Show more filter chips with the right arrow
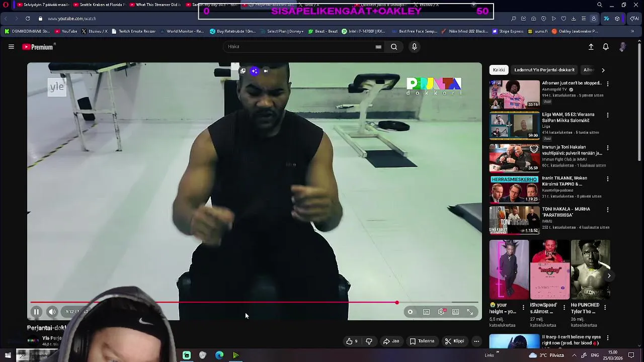The image size is (644, 362). click(603, 70)
